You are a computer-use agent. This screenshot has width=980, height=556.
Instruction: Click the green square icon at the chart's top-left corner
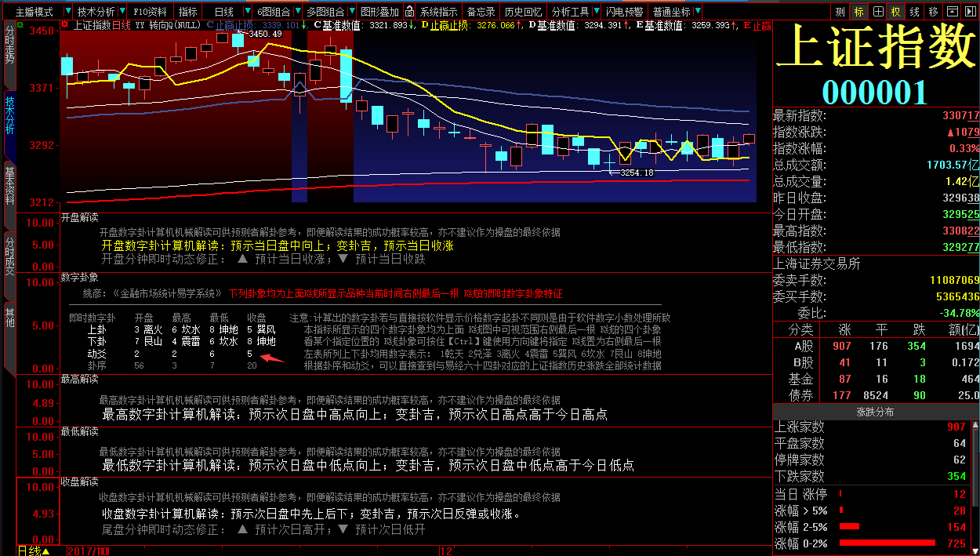click(x=20, y=24)
